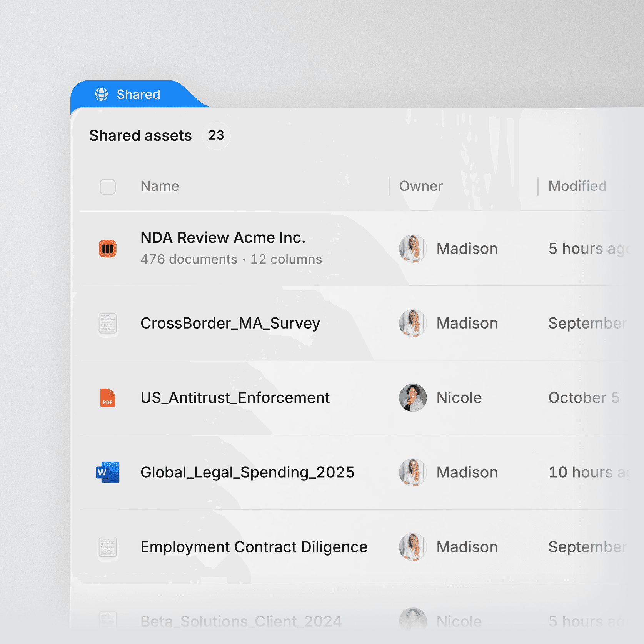Tick the select-all checkbox in header

point(108,187)
